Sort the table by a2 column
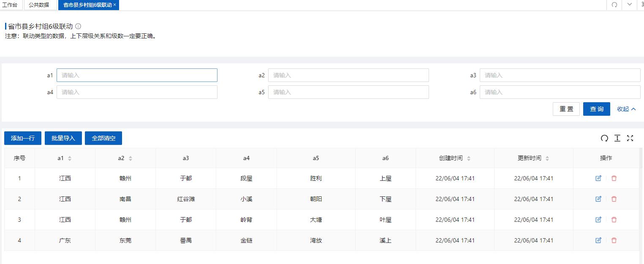 point(130,158)
